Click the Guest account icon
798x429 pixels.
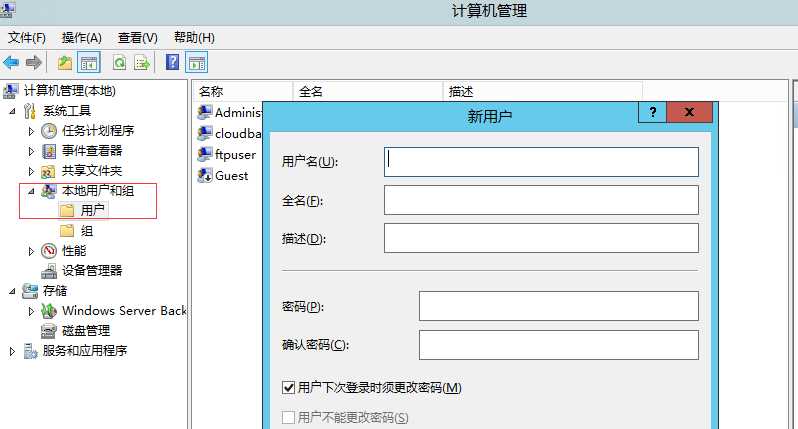pyautogui.click(x=205, y=176)
